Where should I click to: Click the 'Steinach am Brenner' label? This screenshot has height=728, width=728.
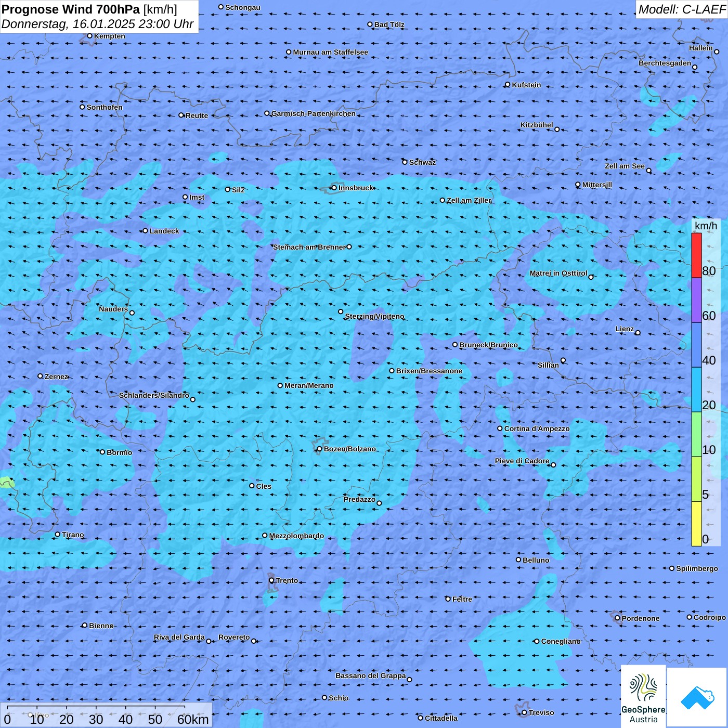point(309,247)
